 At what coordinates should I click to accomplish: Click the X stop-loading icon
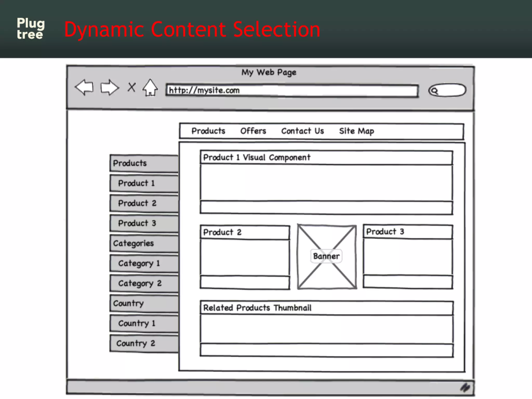pos(132,87)
